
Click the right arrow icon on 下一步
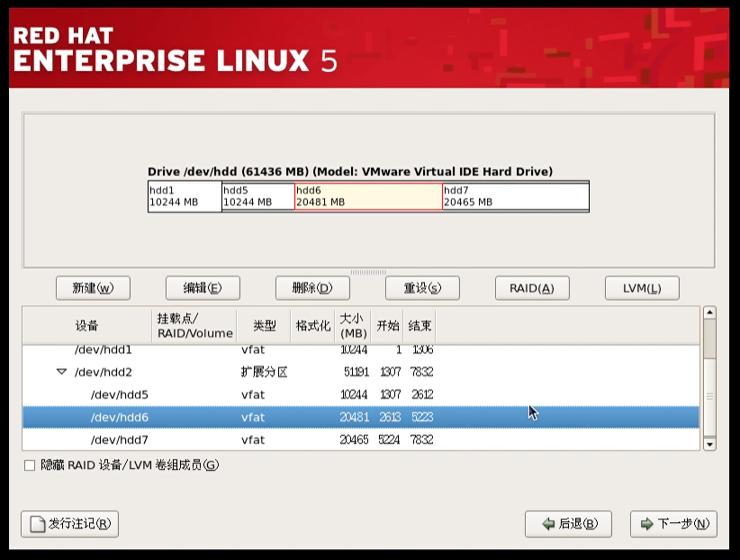pos(646,524)
